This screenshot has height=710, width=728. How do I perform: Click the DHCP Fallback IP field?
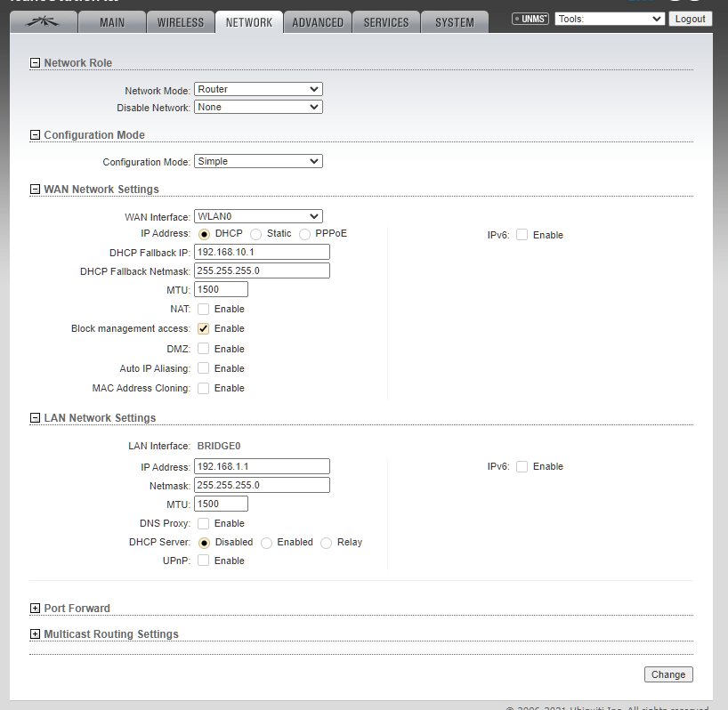click(262, 252)
